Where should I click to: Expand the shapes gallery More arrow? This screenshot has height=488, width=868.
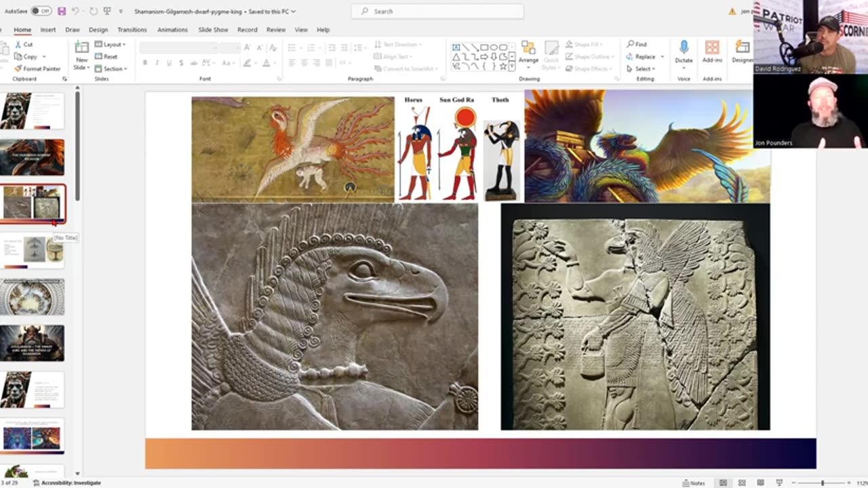pos(512,66)
